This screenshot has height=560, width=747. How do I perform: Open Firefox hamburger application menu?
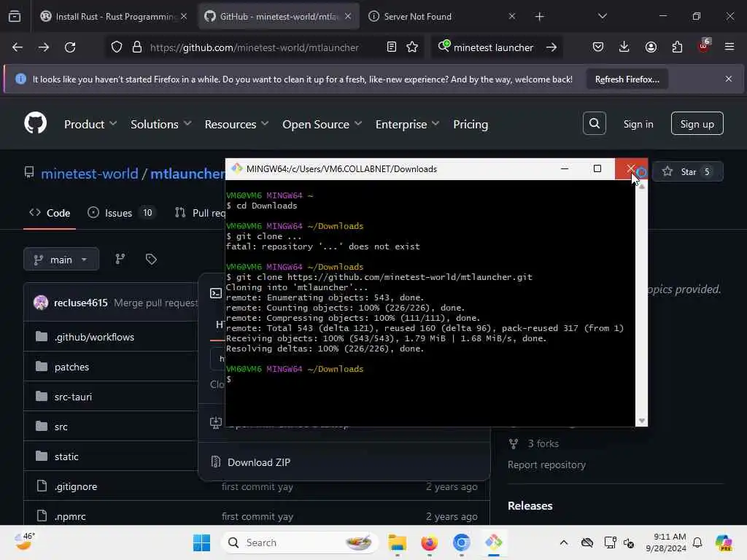tap(729, 47)
